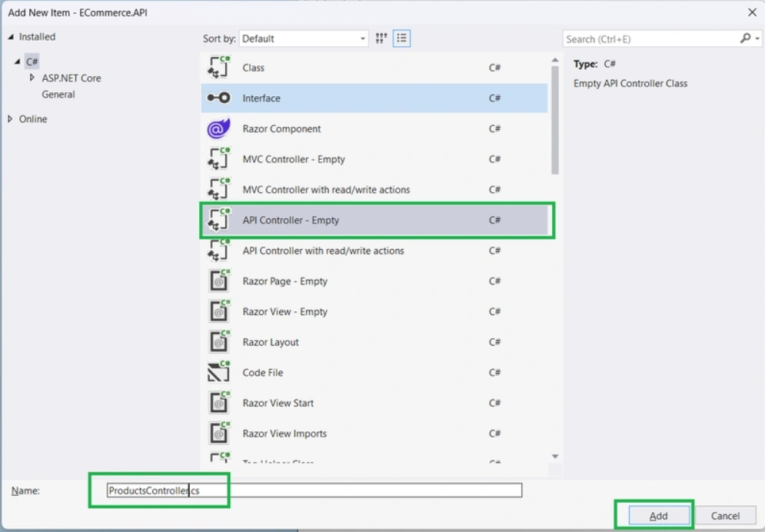Viewport: 765px width, 532px height.
Task: Select API Controller with read/write actions text
Action: click(x=324, y=251)
